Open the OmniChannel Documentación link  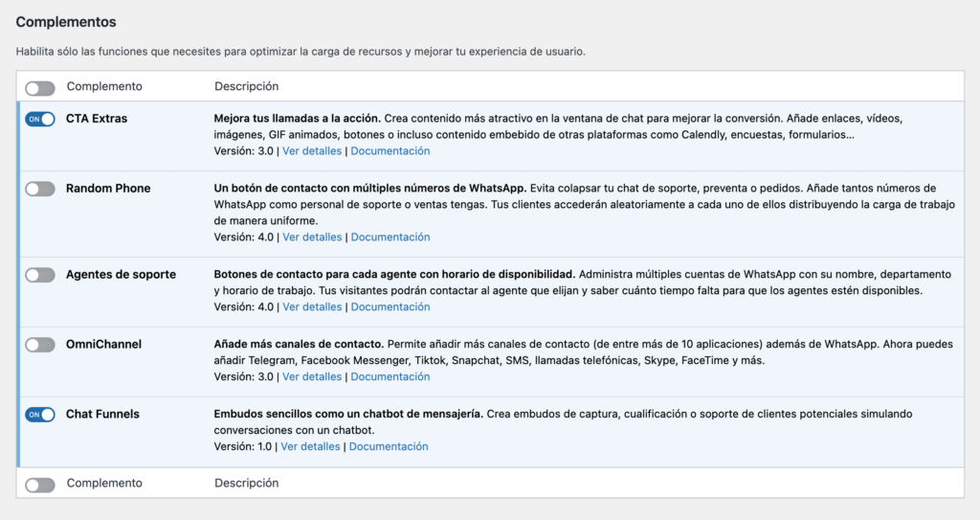(x=390, y=377)
